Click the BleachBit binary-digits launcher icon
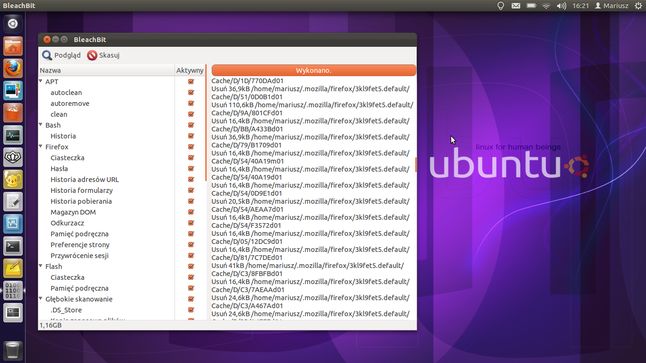Image resolution: width=646 pixels, height=363 pixels. pyautogui.click(x=13, y=290)
